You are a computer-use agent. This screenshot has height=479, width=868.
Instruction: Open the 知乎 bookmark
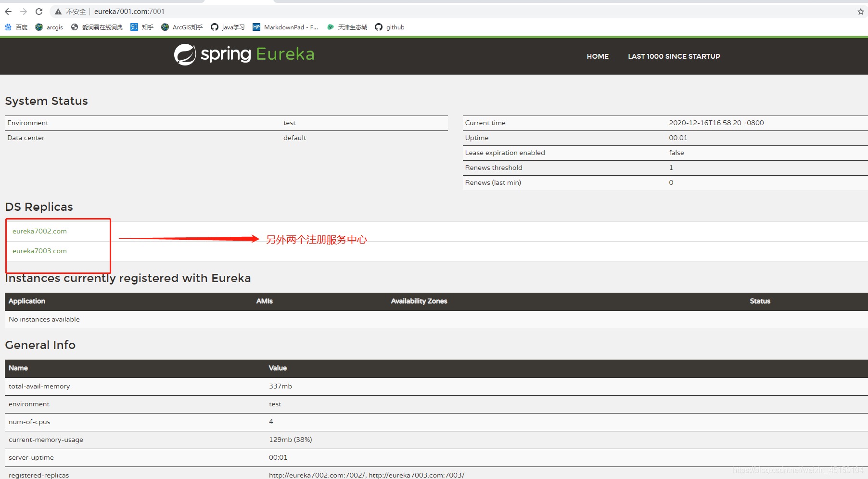point(142,27)
